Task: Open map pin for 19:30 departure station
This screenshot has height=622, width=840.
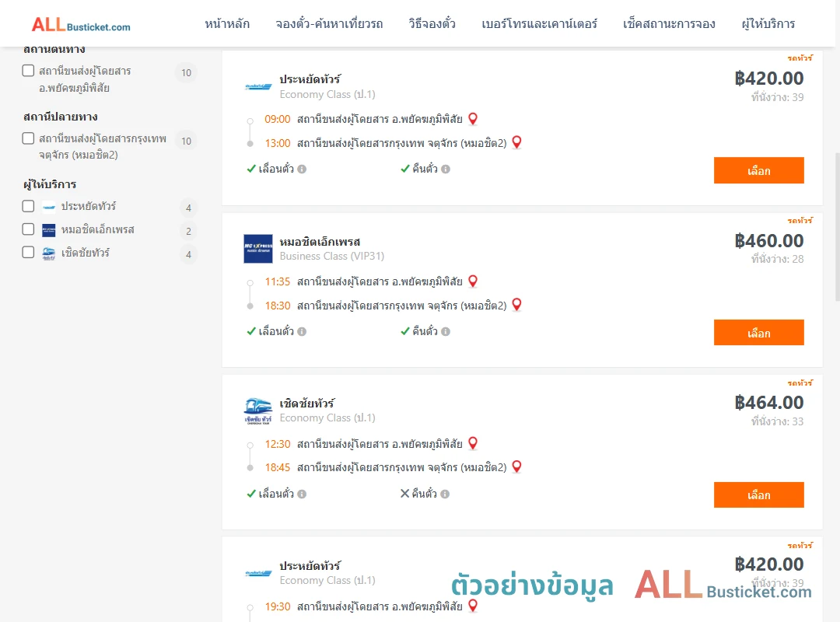Action: tap(473, 606)
